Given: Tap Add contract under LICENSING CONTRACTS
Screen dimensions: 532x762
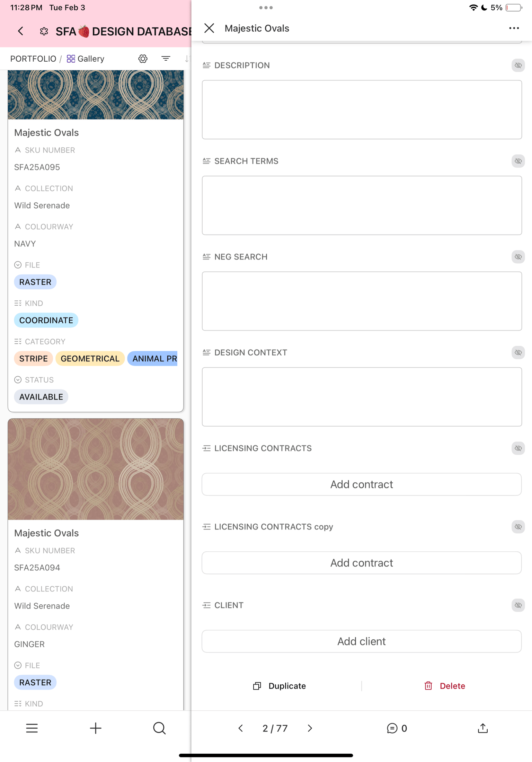Looking at the screenshot, I should [362, 484].
